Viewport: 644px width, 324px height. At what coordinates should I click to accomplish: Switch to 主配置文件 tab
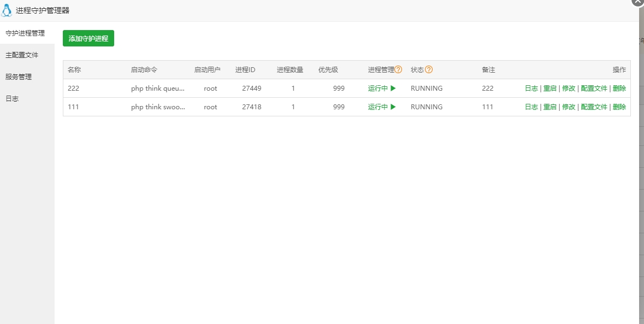pos(22,55)
